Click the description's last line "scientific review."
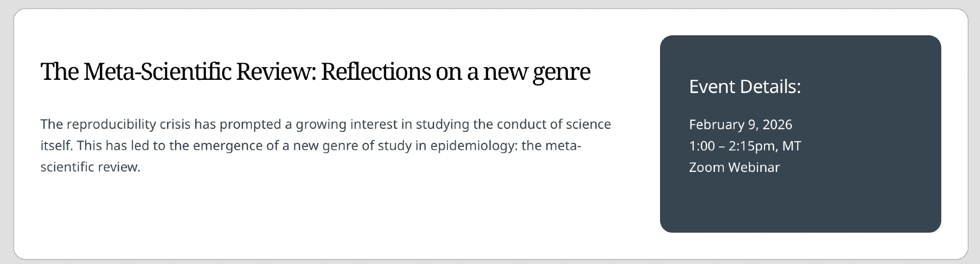This screenshot has height=264, width=980. tap(90, 167)
